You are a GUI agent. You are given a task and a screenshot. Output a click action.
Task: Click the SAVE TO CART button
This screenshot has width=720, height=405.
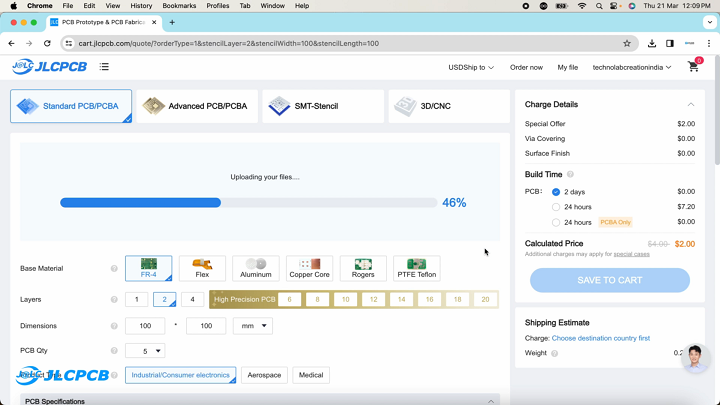coord(610,280)
